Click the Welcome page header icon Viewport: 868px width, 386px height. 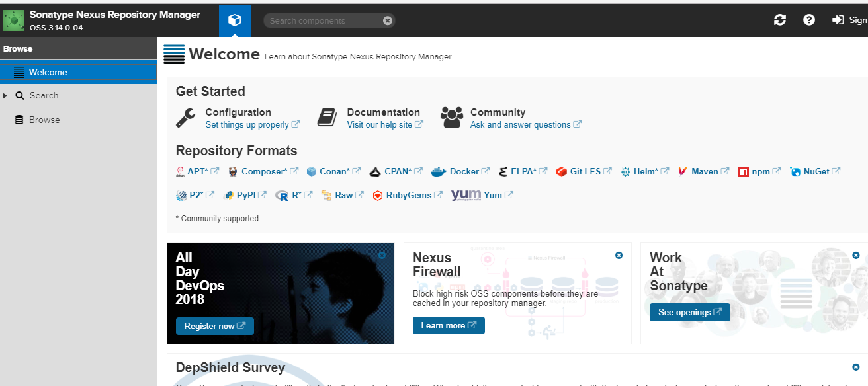[x=174, y=54]
